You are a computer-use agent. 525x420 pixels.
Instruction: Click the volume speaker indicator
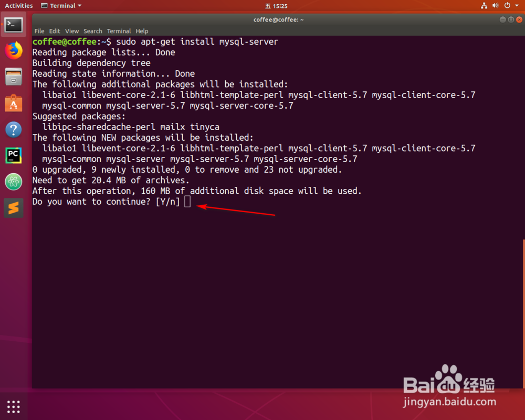pyautogui.click(x=495, y=6)
